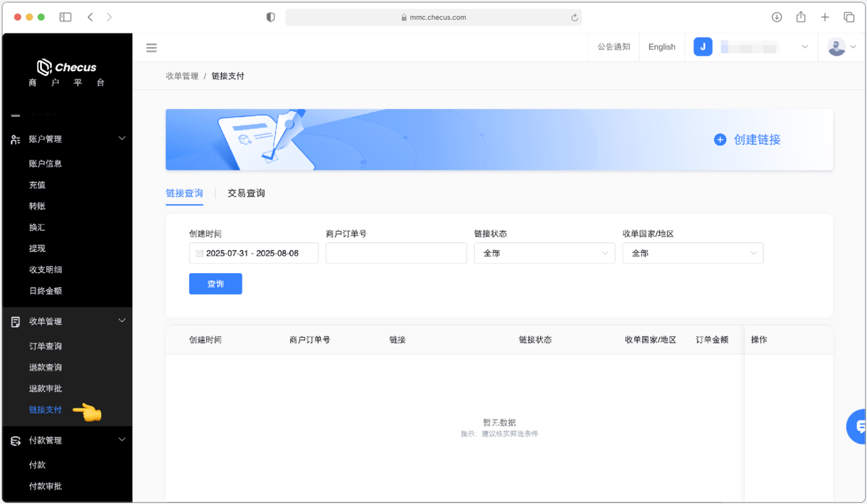This screenshot has height=504, width=867.
Task: Switch to the 交易查询 tab
Action: point(246,193)
